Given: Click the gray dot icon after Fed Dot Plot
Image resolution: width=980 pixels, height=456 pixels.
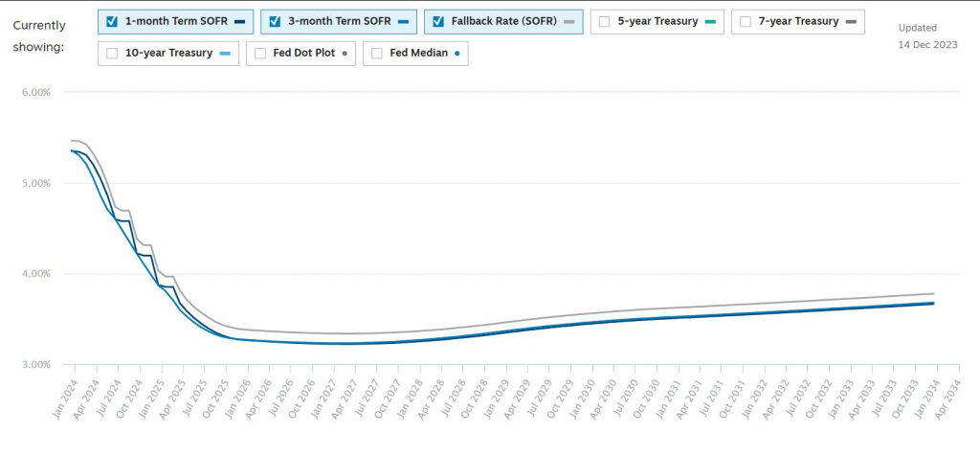Looking at the screenshot, I should pos(342,55).
